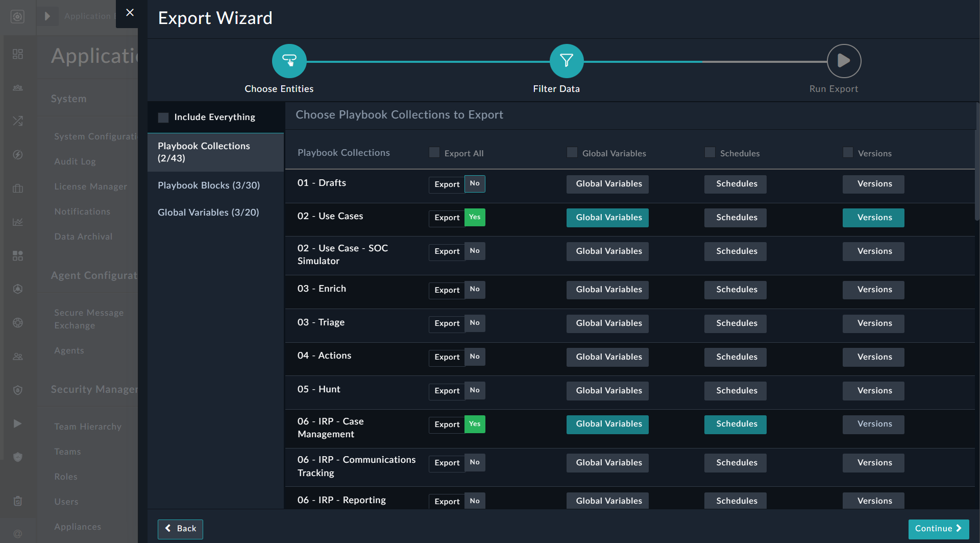Image resolution: width=980 pixels, height=543 pixels.
Task: Open the briefcase icon in the sidebar
Action: tap(18, 188)
